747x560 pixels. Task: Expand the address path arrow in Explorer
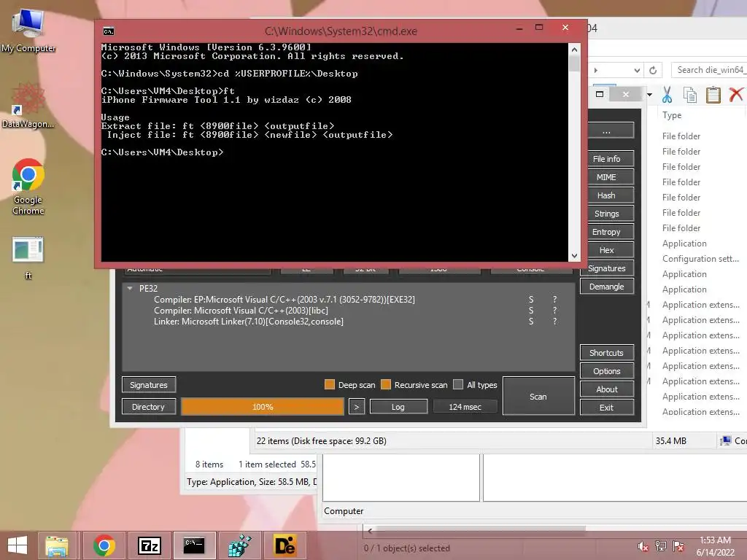595,71
